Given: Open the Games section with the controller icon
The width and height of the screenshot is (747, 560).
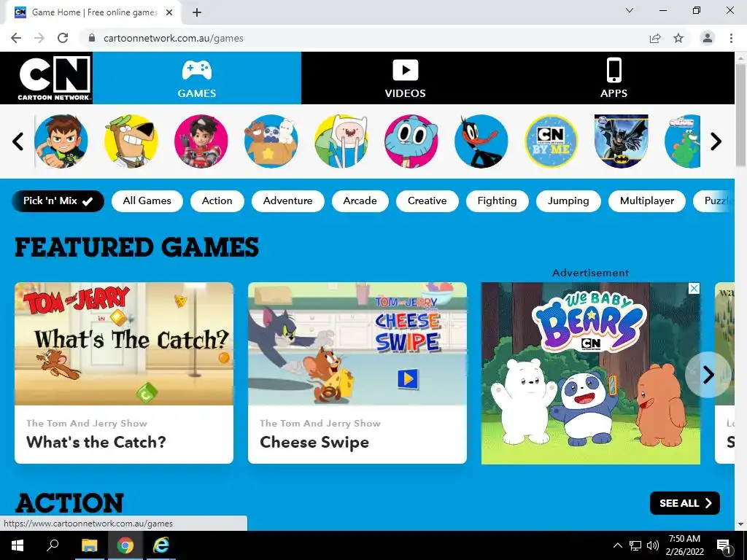Looking at the screenshot, I should (197, 78).
